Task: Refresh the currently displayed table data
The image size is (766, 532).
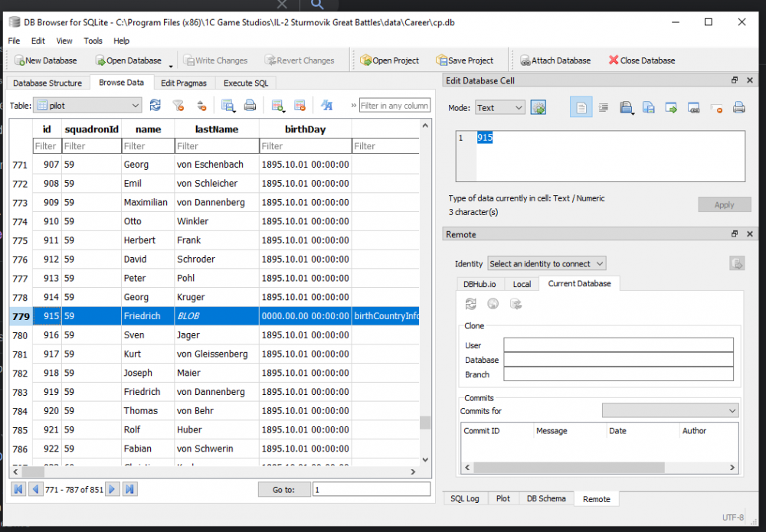Action: pos(155,105)
